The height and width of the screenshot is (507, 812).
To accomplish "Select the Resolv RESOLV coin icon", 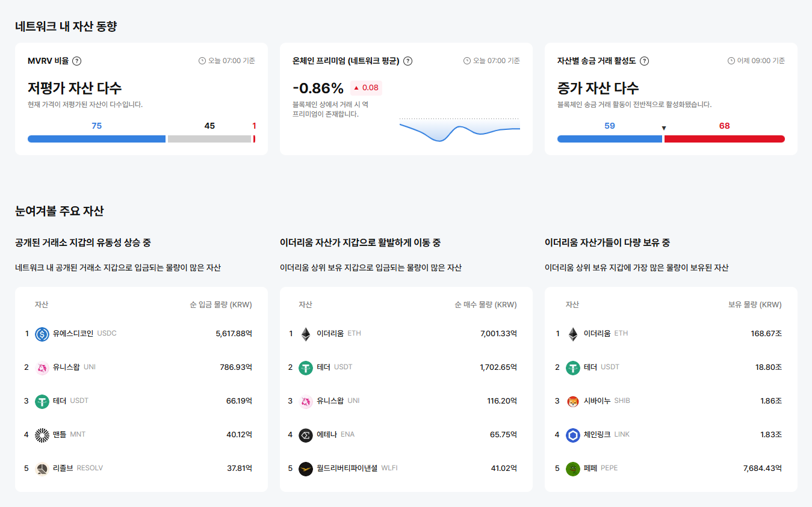I will [x=41, y=468].
